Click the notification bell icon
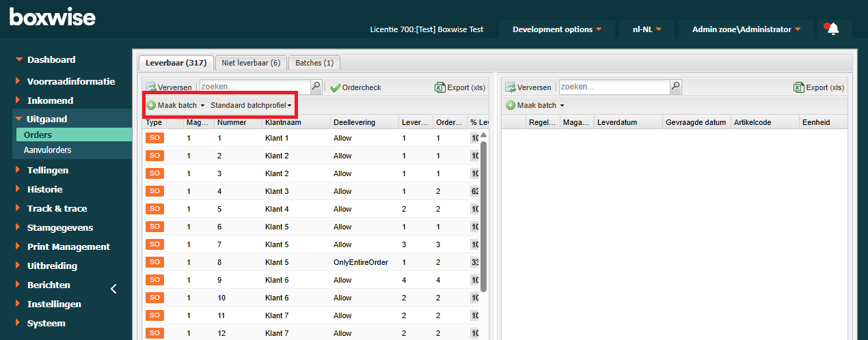868x340 pixels. tap(832, 29)
